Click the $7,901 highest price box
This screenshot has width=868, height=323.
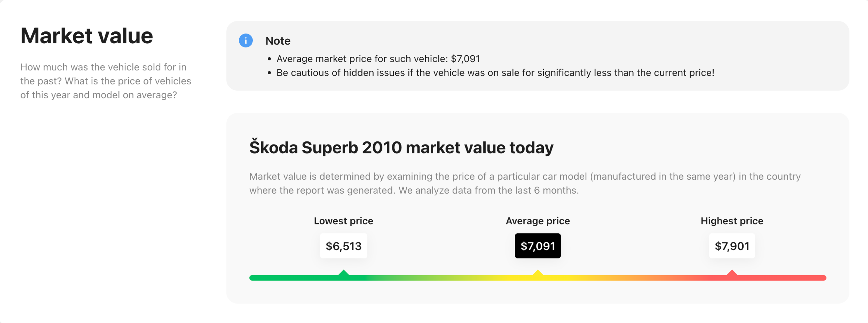(x=731, y=246)
